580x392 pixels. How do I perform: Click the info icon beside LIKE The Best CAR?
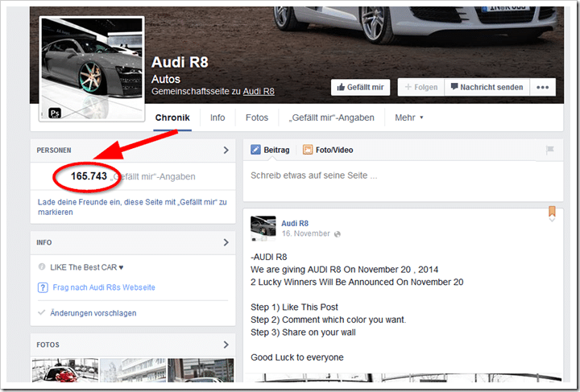coord(42,266)
